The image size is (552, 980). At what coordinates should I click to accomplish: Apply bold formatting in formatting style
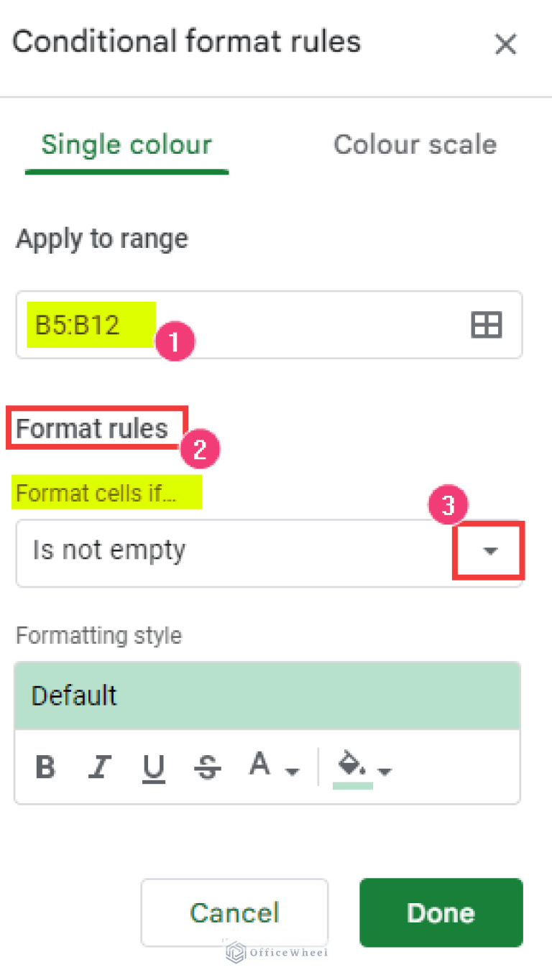pyautogui.click(x=45, y=767)
